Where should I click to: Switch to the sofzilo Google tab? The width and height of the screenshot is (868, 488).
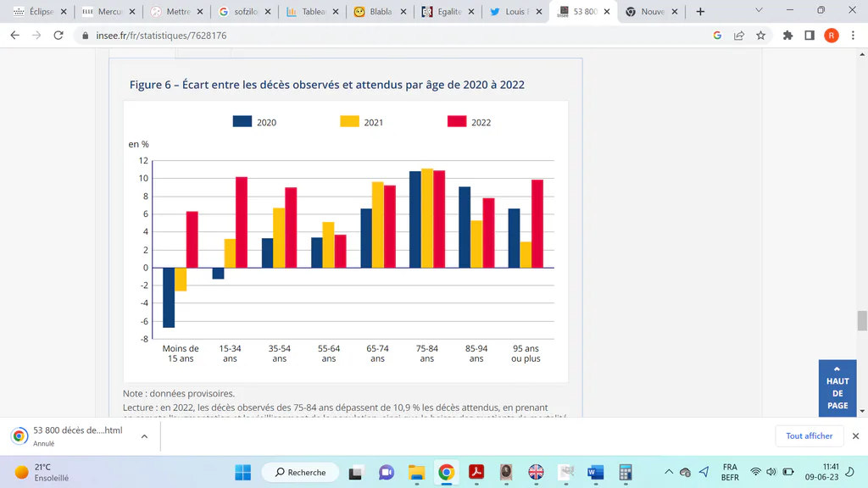[244, 12]
